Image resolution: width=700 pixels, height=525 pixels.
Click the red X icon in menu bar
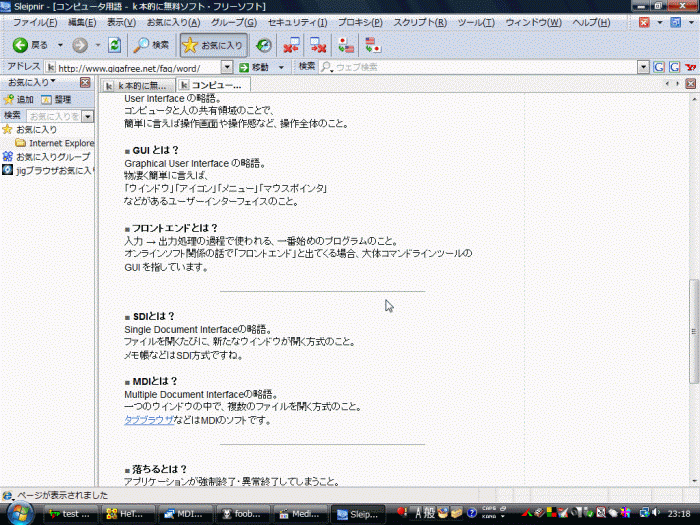644,22
